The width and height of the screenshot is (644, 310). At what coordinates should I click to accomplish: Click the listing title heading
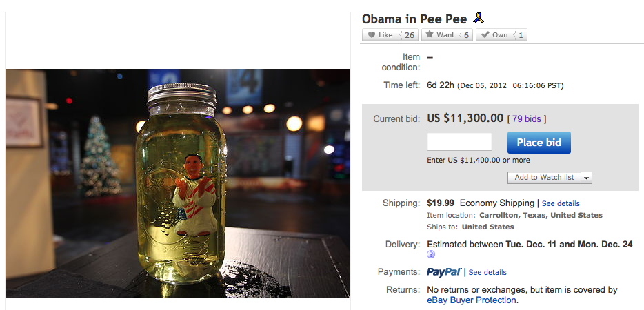point(414,18)
